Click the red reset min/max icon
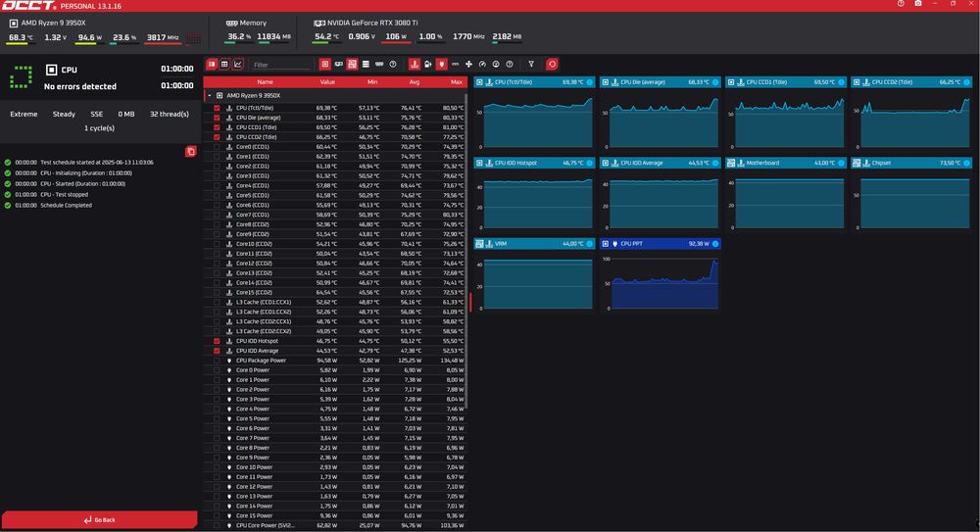This screenshot has height=532, width=980. point(552,65)
